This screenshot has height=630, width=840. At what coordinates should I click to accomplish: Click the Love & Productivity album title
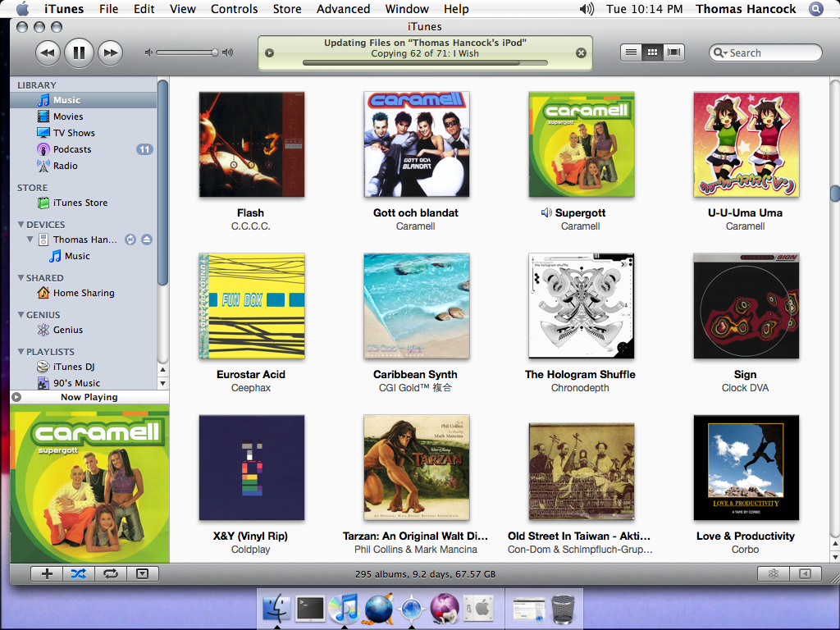(745, 536)
